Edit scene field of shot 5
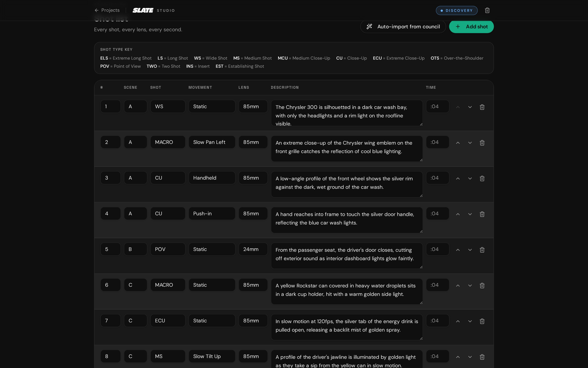Viewport: 588px width, 368px height. 135,249
